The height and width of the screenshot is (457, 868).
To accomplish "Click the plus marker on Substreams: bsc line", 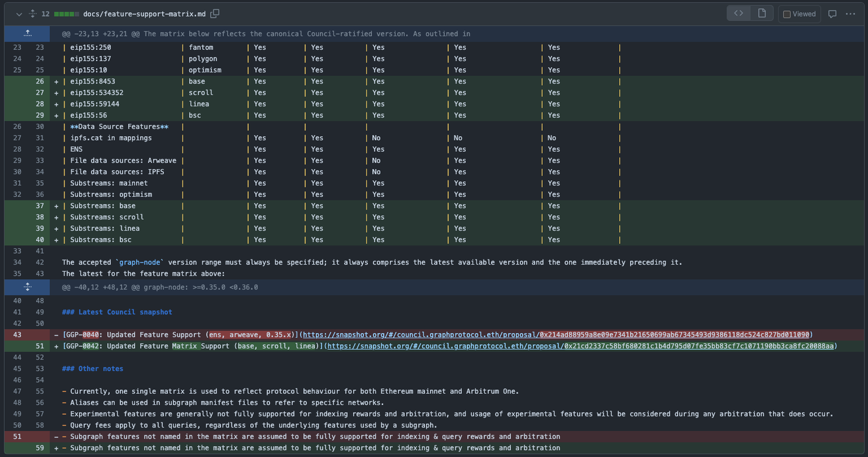I will pos(56,240).
